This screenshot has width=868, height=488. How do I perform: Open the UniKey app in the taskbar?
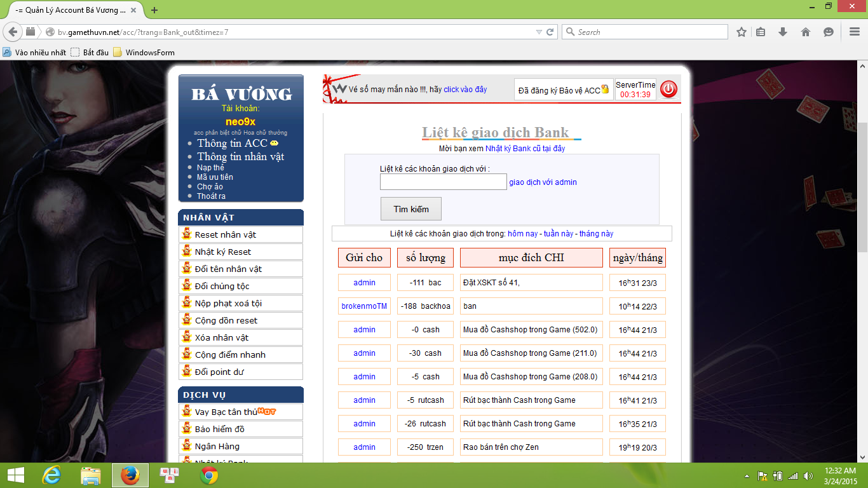(170, 475)
